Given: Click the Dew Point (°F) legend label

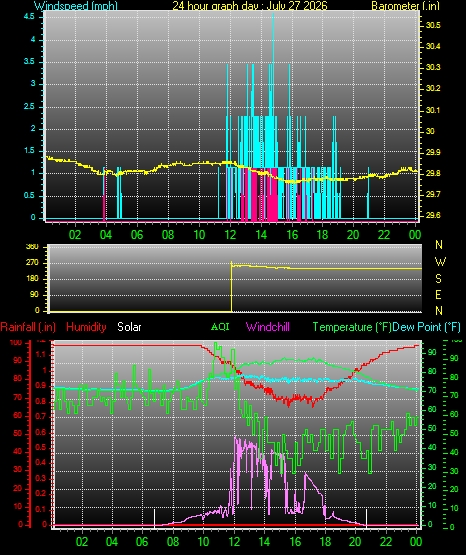Looking at the screenshot, I should [x=427, y=327].
